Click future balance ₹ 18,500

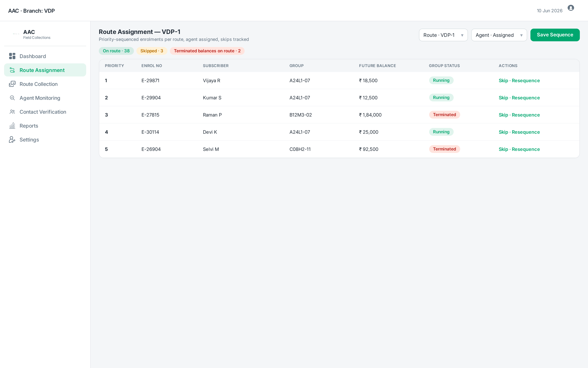[x=368, y=81]
